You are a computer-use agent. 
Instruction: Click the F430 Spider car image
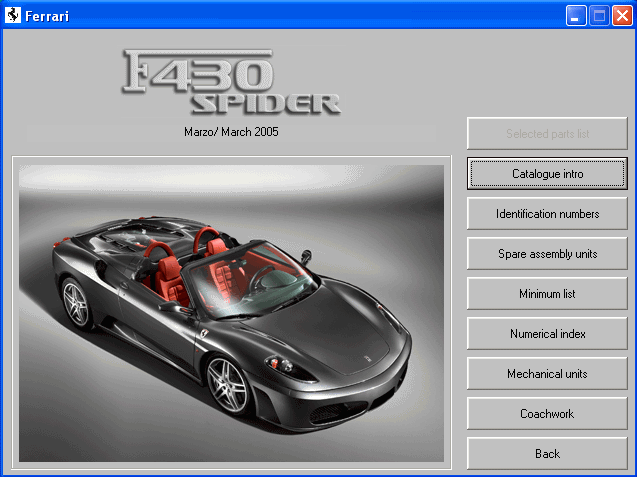coord(232,313)
